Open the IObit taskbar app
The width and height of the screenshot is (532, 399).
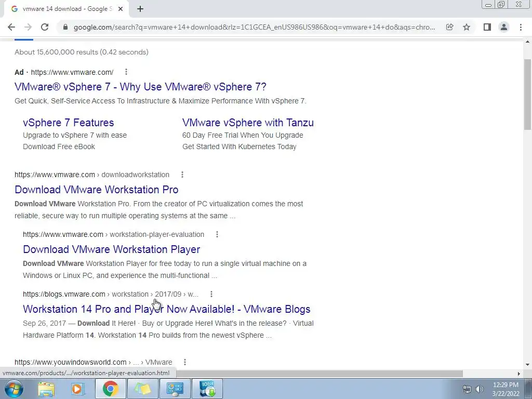tap(207, 389)
